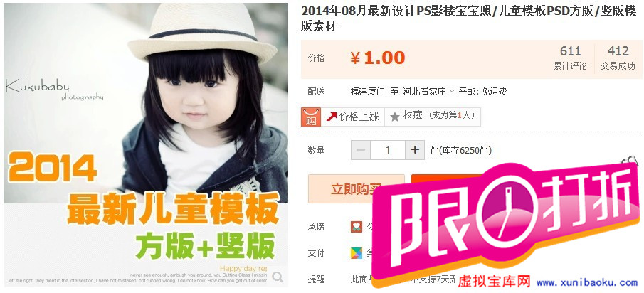Click the 价格上涨 link

359,117
